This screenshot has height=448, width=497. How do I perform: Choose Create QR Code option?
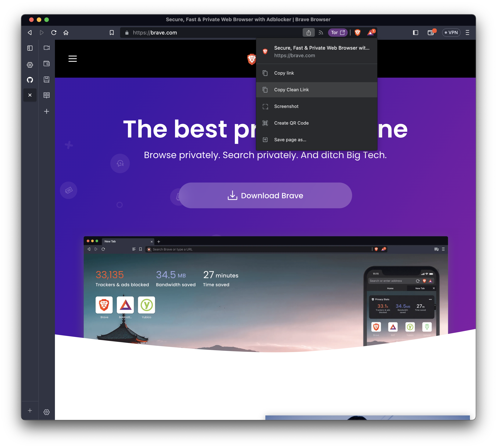316,123
